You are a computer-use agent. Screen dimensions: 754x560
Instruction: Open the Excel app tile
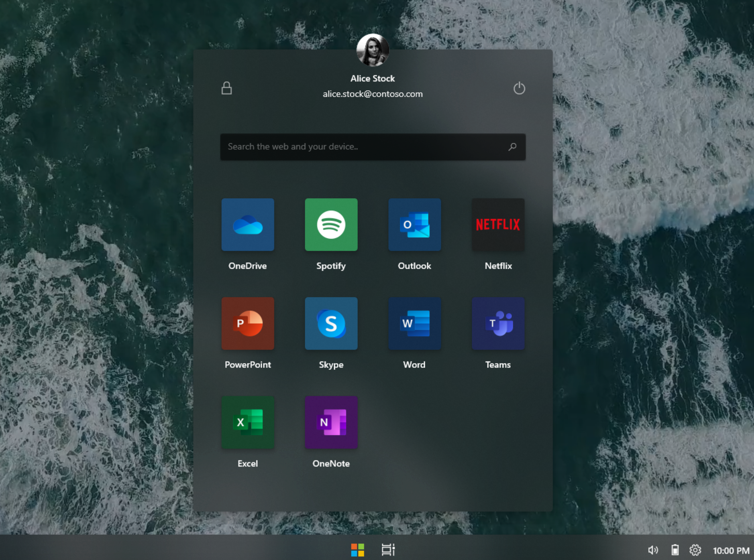pyautogui.click(x=248, y=422)
